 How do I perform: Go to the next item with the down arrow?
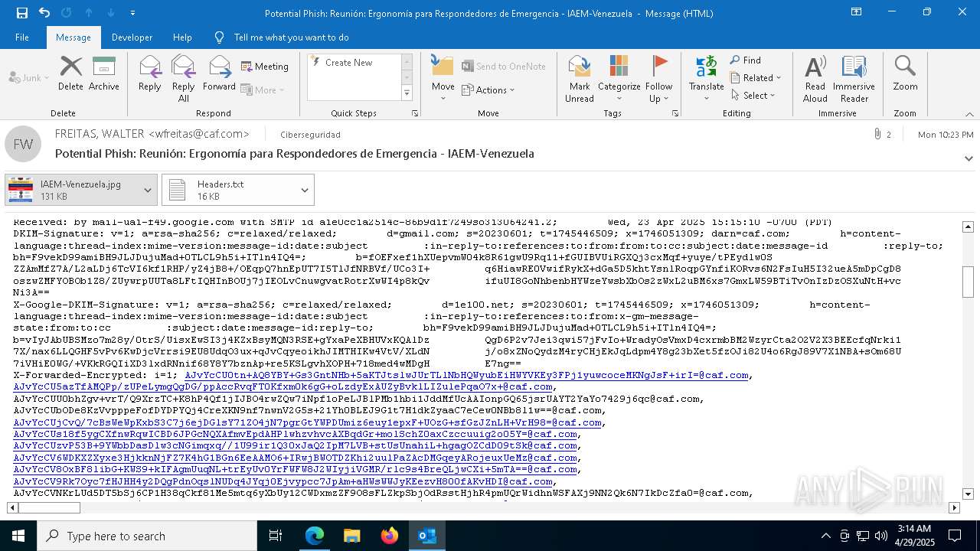[x=111, y=13]
